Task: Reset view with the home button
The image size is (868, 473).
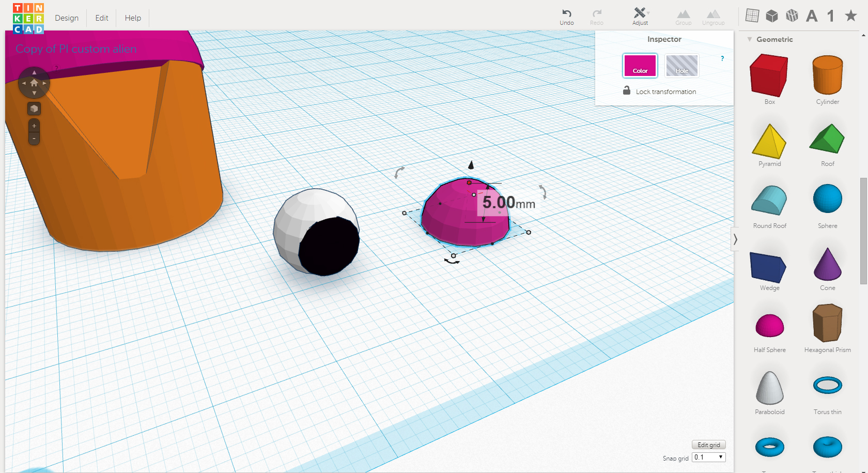Action: coord(34,83)
